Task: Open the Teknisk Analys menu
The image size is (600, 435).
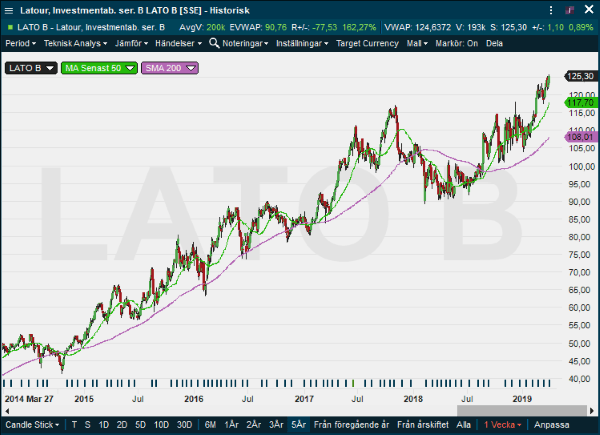Action: coord(75,43)
